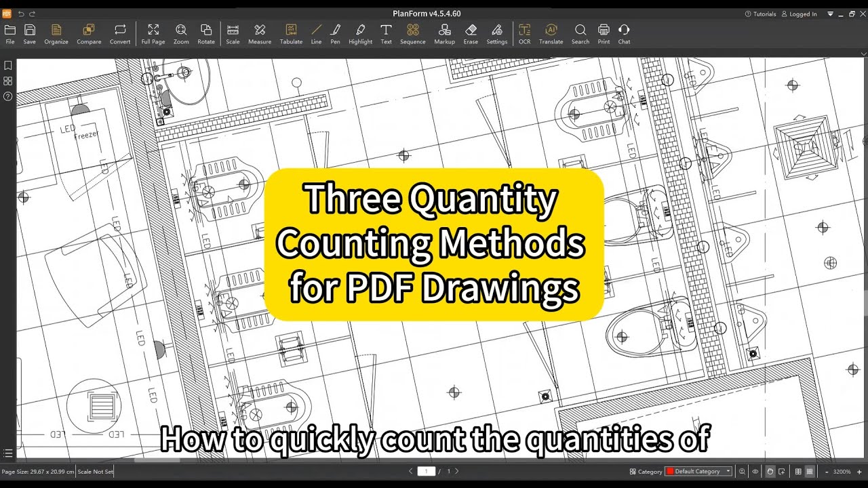
Task: Click the page number input field
Action: point(426,471)
